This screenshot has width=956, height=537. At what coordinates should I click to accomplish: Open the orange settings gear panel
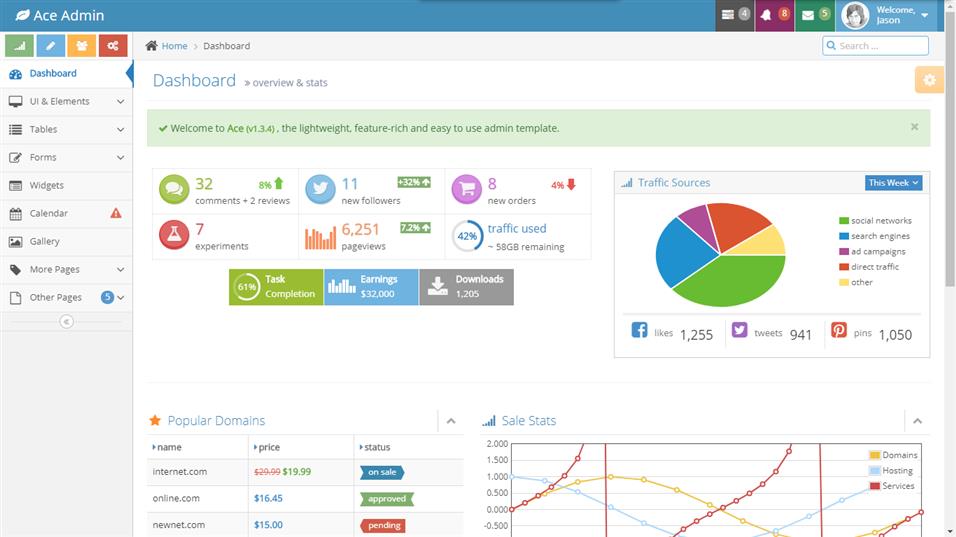click(x=929, y=80)
